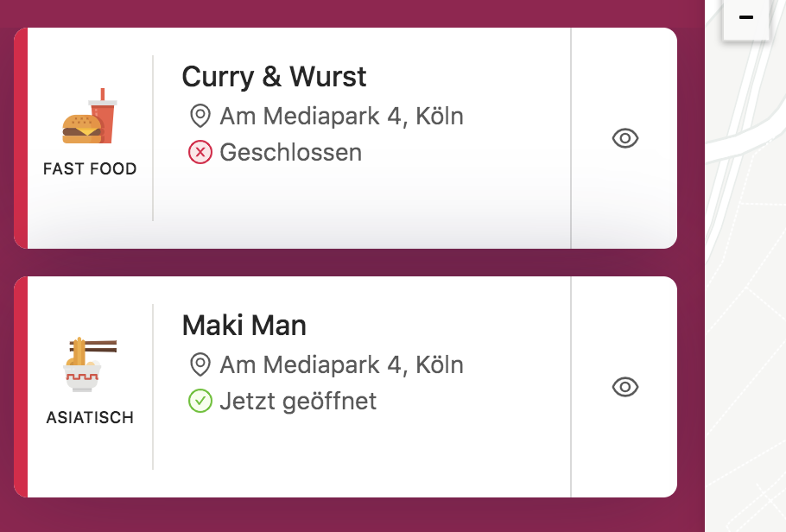Click the Maki Man address text

point(341,364)
